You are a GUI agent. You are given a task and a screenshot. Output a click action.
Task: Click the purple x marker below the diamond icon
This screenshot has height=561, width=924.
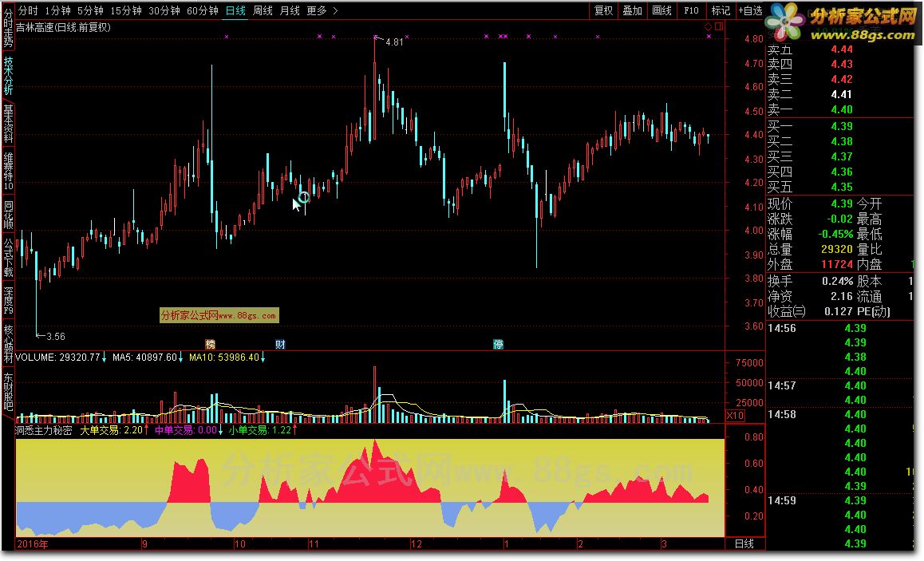click(709, 37)
